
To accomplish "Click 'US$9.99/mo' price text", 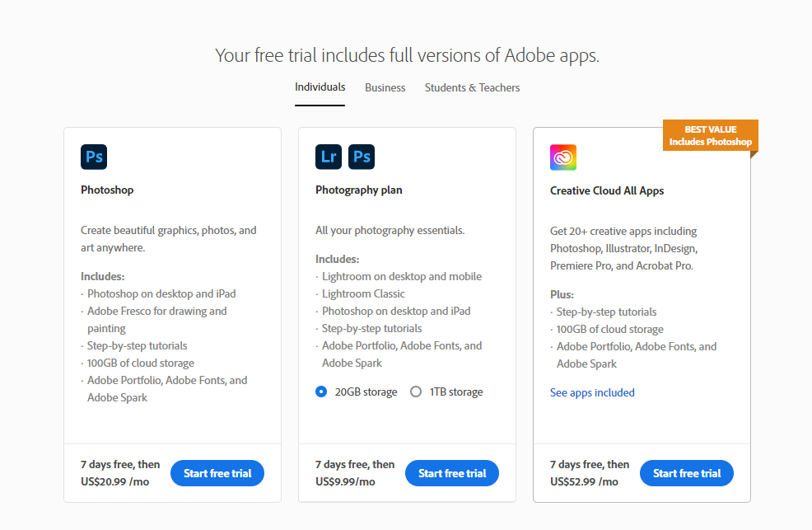I will (345, 482).
